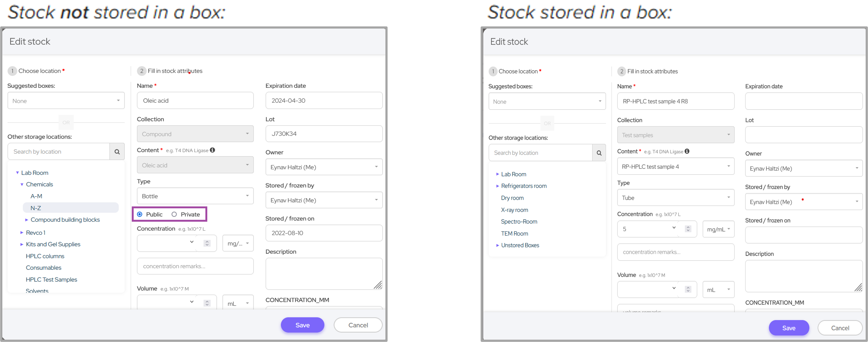Click chevron inside Concentration field showing 5
868x342 pixels.
pyautogui.click(x=674, y=228)
